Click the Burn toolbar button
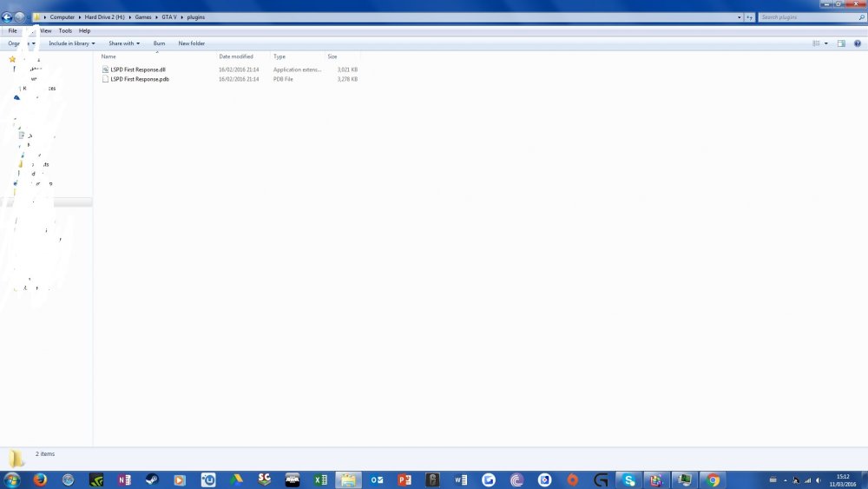The width and height of the screenshot is (868, 489). click(159, 43)
